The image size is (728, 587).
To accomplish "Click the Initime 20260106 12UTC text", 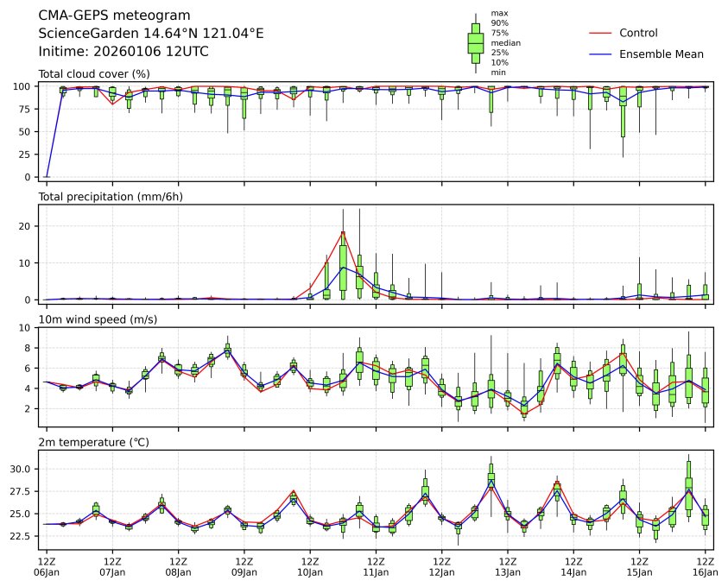I will [123, 52].
